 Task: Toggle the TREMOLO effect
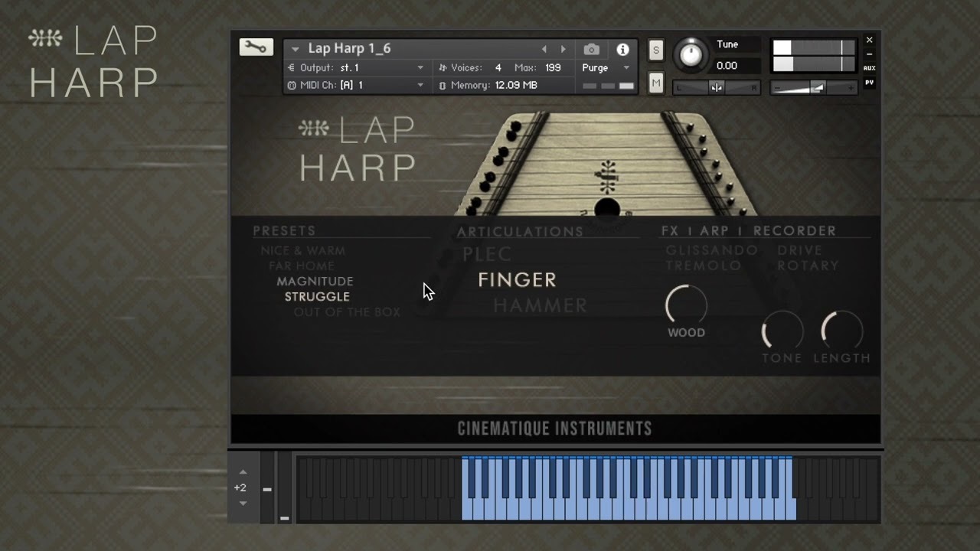[704, 266]
